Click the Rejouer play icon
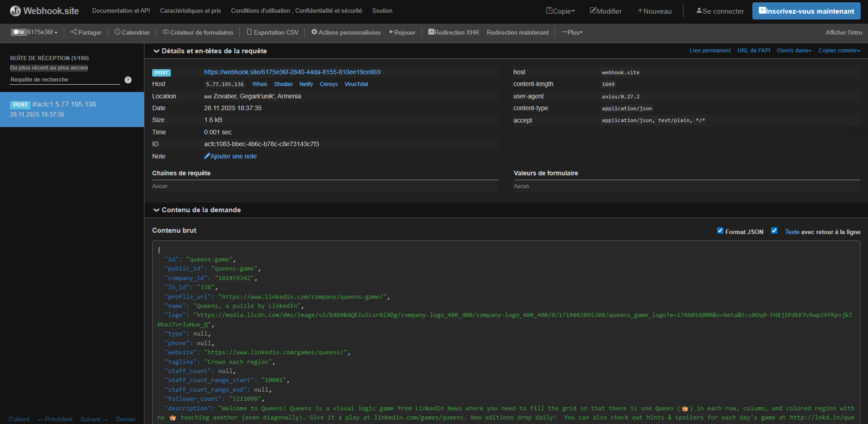The height and width of the screenshot is (424, 868). (391, 32)
